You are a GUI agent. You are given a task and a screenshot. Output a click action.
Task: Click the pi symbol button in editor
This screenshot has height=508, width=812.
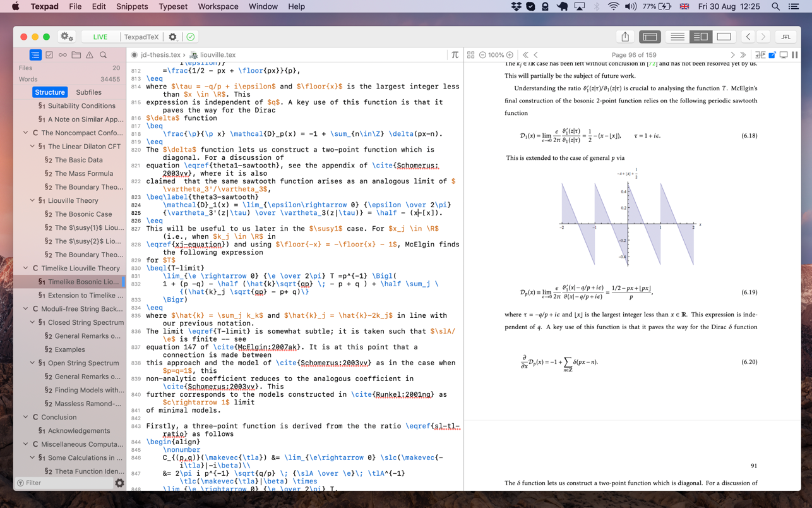pos(455,55)
